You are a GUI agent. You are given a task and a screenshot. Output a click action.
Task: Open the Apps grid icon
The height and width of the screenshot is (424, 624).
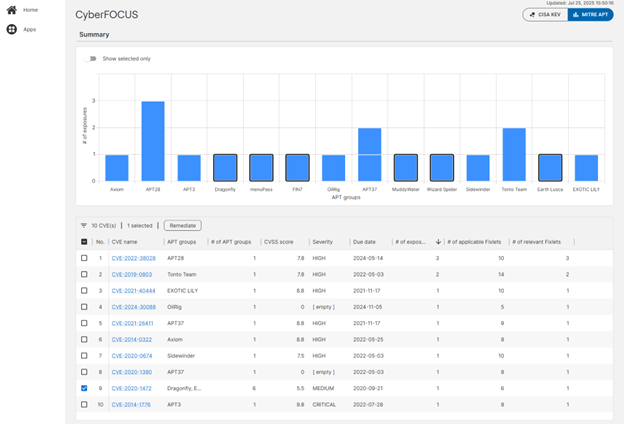(11, 29)
